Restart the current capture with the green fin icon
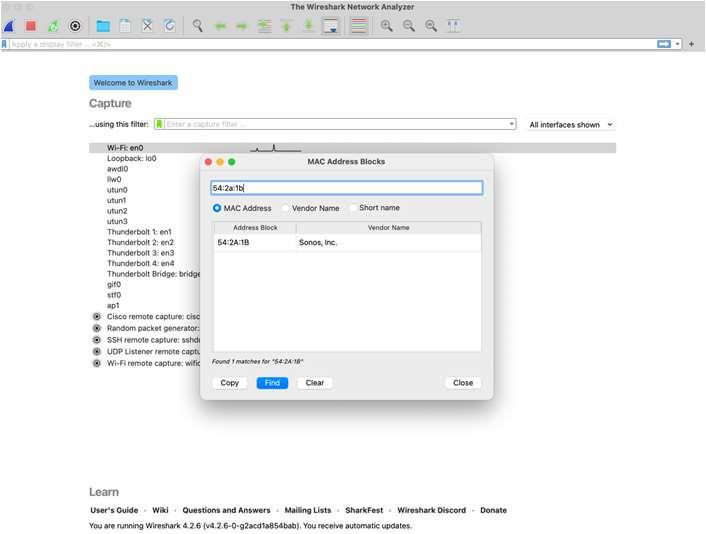706x534 pixels. pos(53,26)
